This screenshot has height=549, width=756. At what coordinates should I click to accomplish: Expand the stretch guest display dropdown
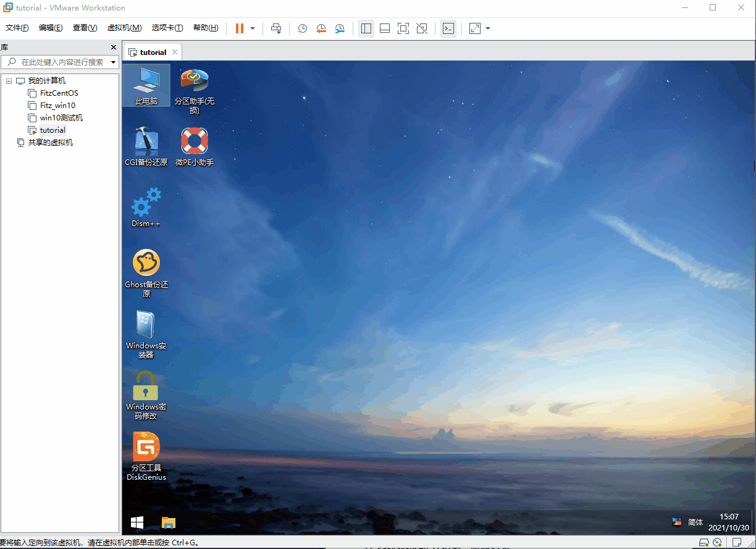(488, 28)
